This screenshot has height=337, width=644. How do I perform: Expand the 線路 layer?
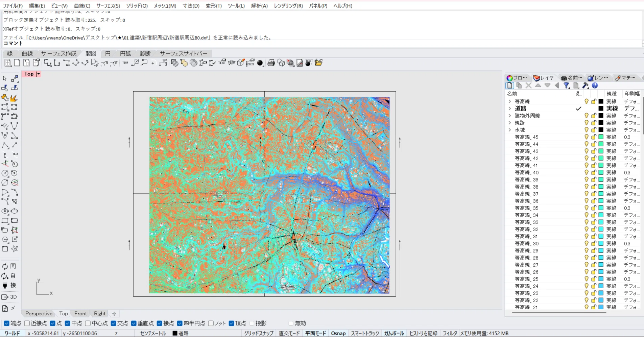pyautogui.click(x=510, y=122)
